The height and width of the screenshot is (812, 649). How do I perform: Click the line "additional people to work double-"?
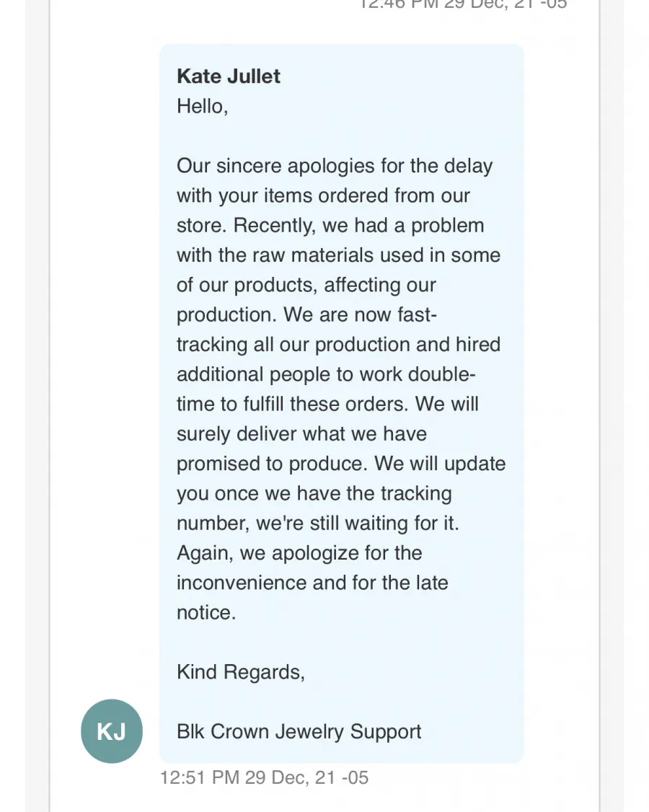pos(326,374)
